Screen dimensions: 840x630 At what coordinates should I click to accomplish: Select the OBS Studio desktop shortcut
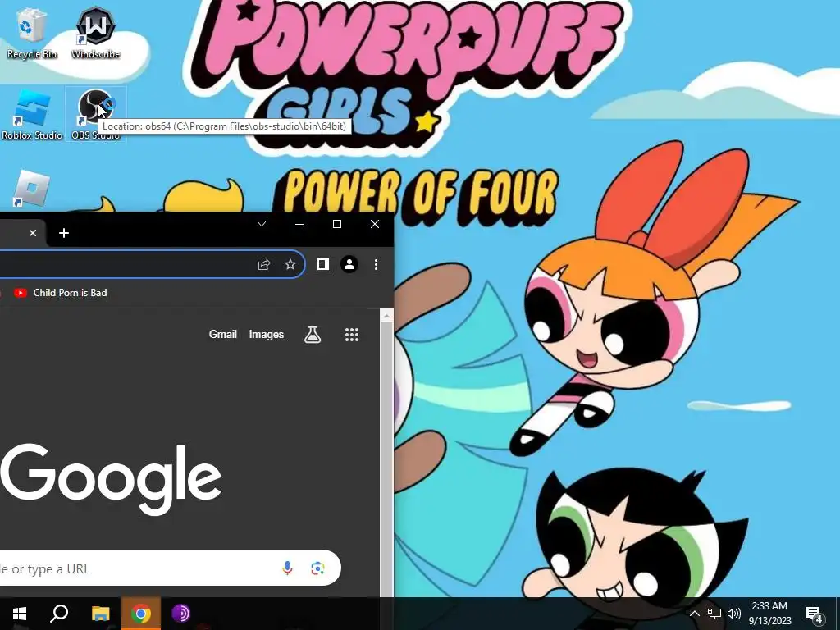tap(95, 115)
